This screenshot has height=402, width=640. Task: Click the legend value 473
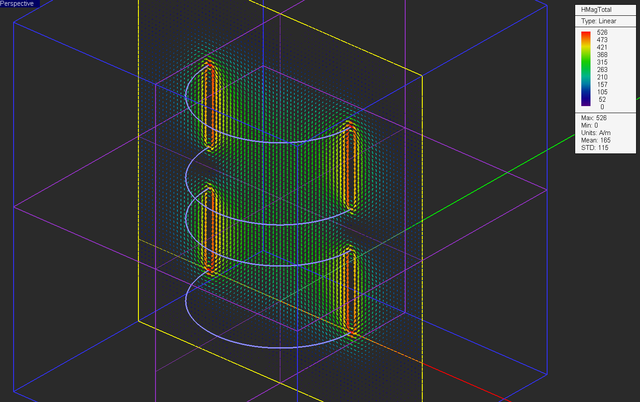(602, 40)
